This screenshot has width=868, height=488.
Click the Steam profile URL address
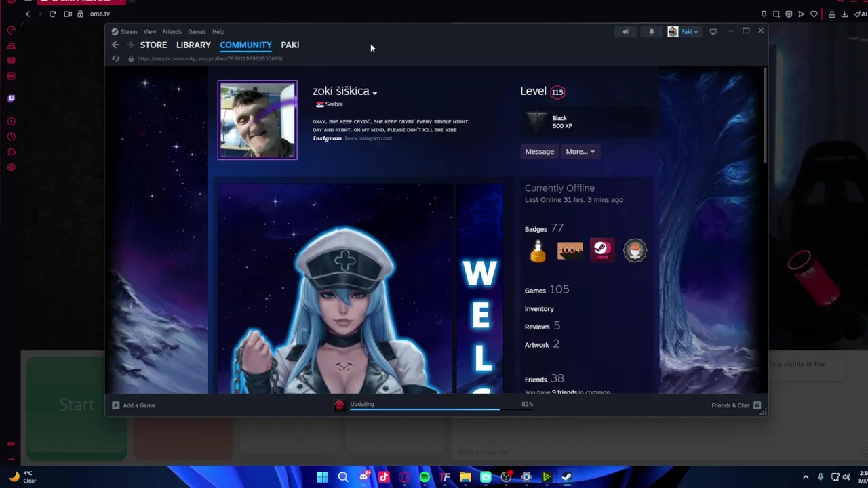click(x=210, y=58)
